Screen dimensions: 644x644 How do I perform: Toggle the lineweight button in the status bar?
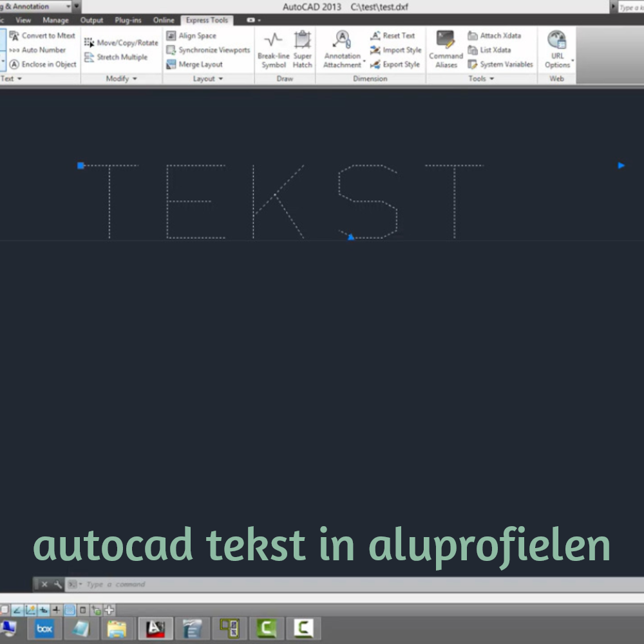click(x=57, y=610)
